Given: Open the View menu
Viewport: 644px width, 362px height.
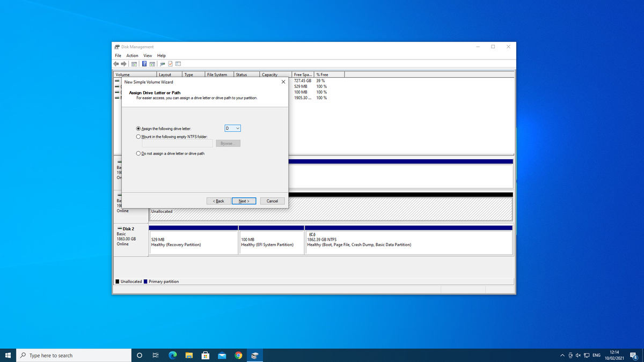Looking at the screenshot, I should 148,56.
